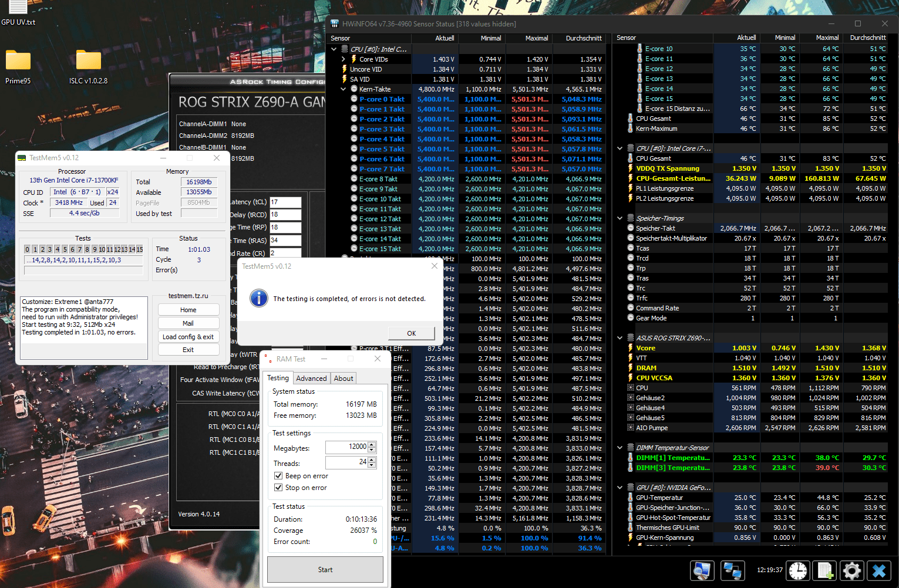The height and width of the screenshot is (588, 899).
Task: Click the blue info icon in the dialog
Action: coord(259,298)
